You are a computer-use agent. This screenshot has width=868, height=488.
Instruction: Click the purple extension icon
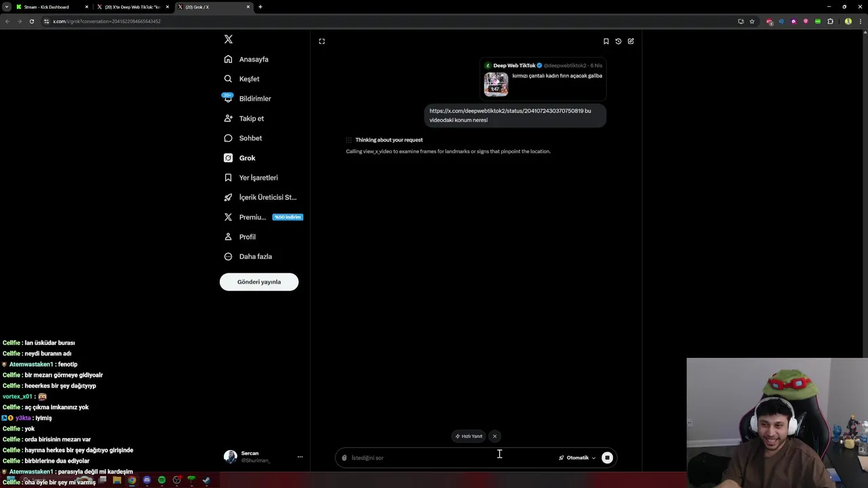click(793, 21)
